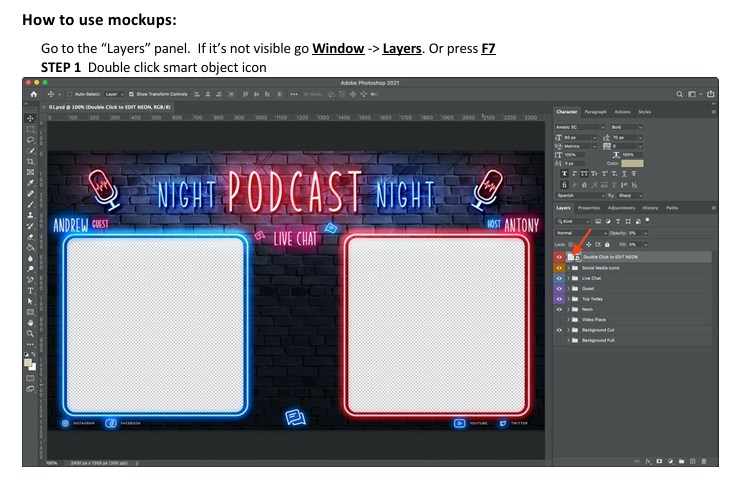Select the Eyedropper tool
Image resolution: width=736 pixels, height=484 pixels.
(x=31, y=183)
